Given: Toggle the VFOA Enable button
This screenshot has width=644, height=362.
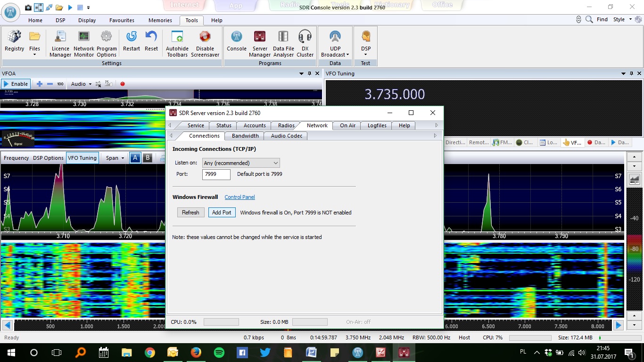Looking at the screenshot, I should coord(16,84).
